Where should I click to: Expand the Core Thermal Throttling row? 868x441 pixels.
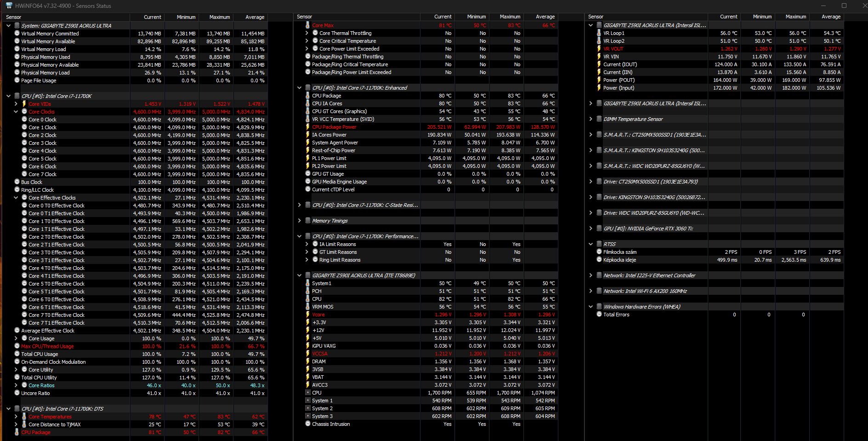tap(307, 33)
